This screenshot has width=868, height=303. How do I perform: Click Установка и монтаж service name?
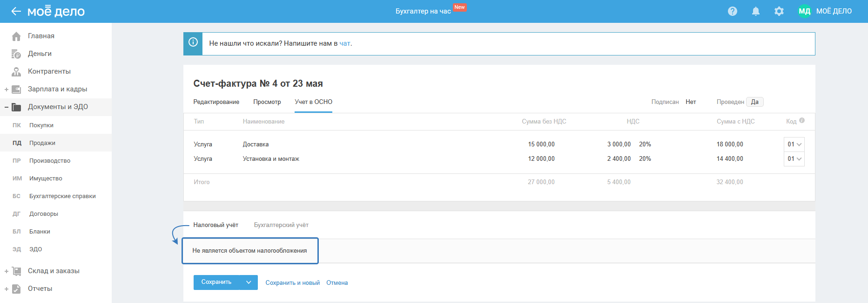pos(271,159)
